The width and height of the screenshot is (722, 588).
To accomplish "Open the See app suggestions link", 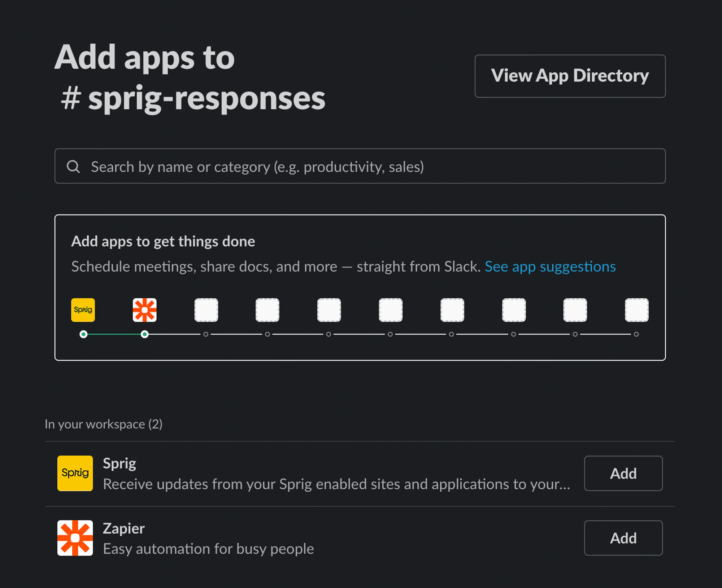I will point(550,267).
